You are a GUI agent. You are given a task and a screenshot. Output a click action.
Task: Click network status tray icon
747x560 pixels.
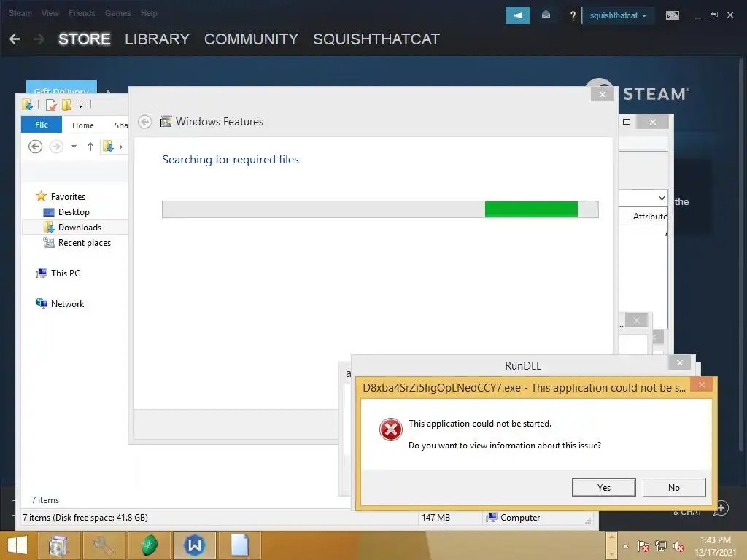pos(661,546)
